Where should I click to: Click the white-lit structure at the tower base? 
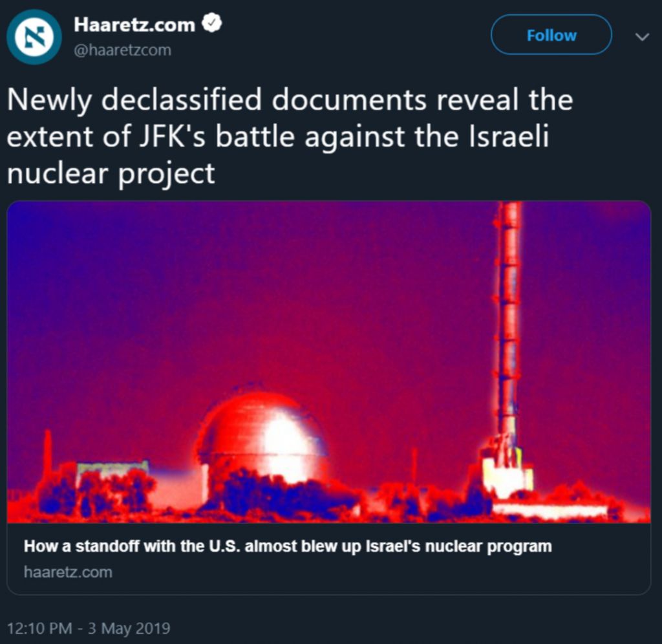(x=507, y=475)
